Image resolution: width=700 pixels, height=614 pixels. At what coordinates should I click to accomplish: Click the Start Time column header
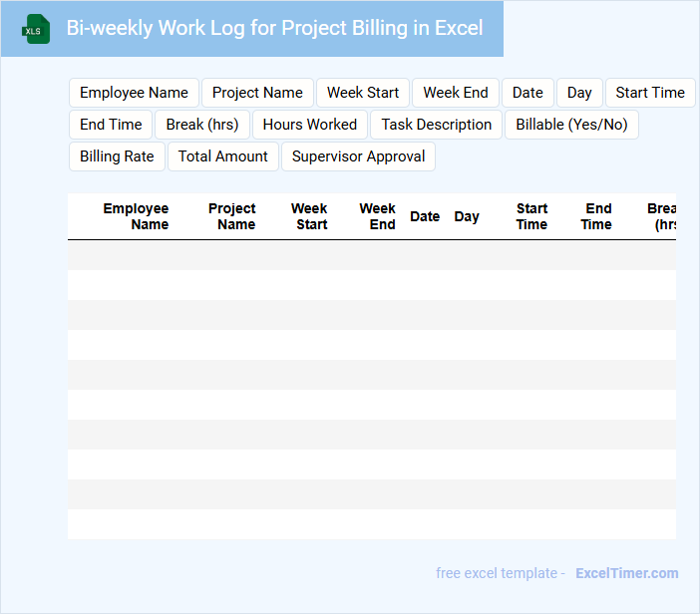[x=531, y=216]
